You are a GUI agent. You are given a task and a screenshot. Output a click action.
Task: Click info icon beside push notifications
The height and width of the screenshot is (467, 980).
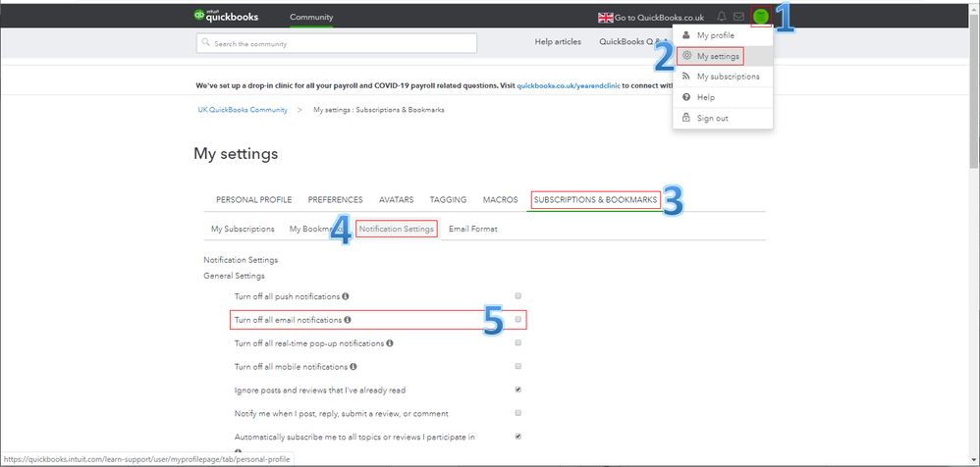(x=346, y=296)
